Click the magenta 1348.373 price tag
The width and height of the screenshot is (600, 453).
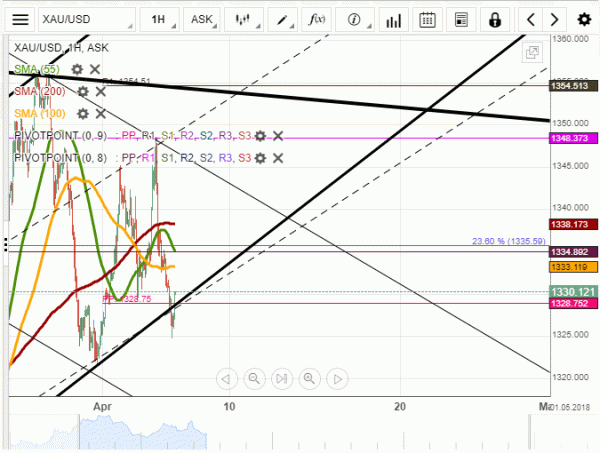(573, 138)
